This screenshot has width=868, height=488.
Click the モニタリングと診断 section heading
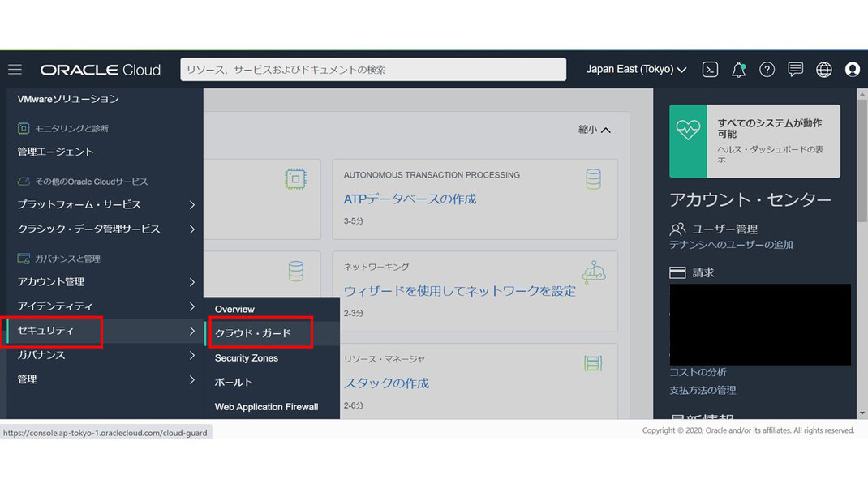71,128
